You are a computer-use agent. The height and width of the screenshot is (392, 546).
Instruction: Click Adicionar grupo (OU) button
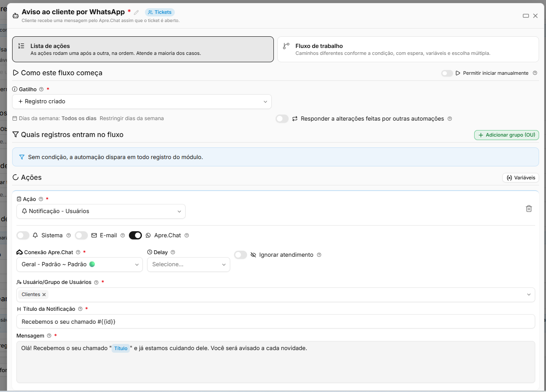(507, 135)
